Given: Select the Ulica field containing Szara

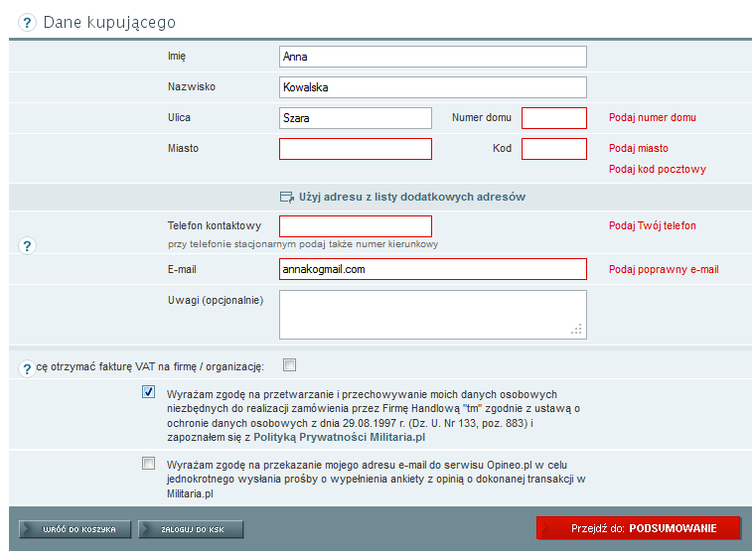Looking at the screenshot, I should 355,118.
